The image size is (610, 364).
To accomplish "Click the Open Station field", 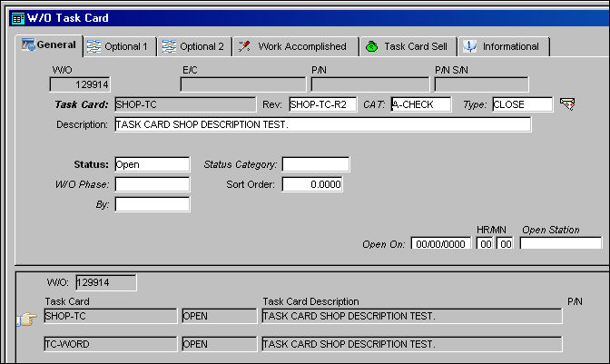I will [x=561, y=243].
